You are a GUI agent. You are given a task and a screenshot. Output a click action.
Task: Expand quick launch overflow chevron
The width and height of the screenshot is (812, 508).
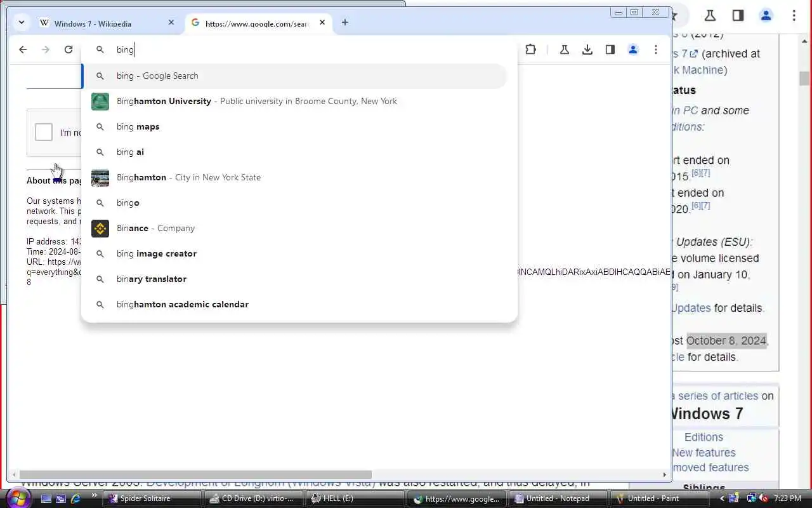95,495
